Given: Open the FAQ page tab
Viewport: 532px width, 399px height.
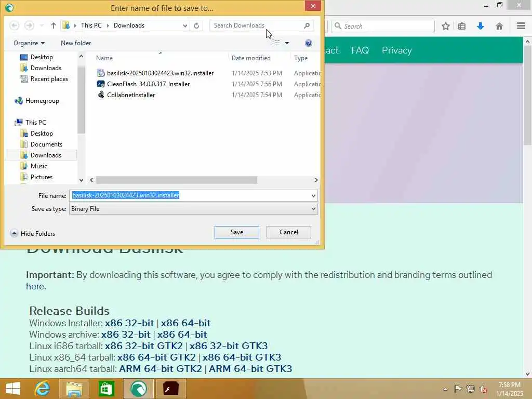Looking at the screenshot, I should tap(360, 50).
